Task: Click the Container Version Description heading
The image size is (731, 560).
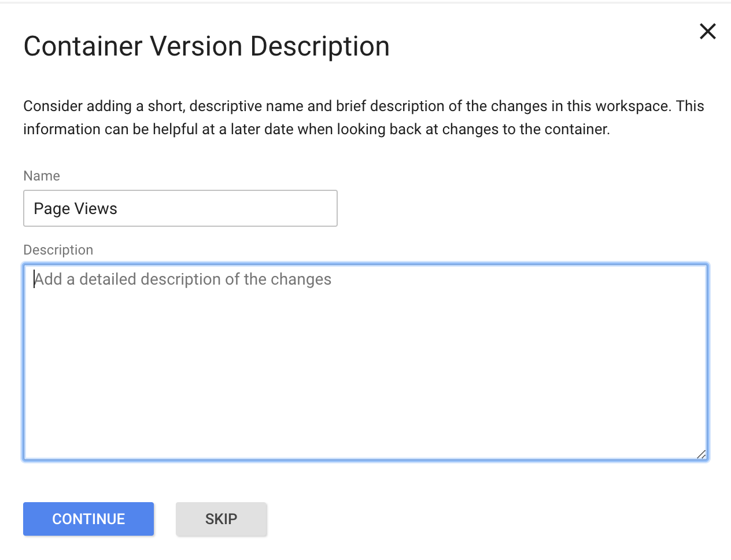Action: tap(206, 46)
